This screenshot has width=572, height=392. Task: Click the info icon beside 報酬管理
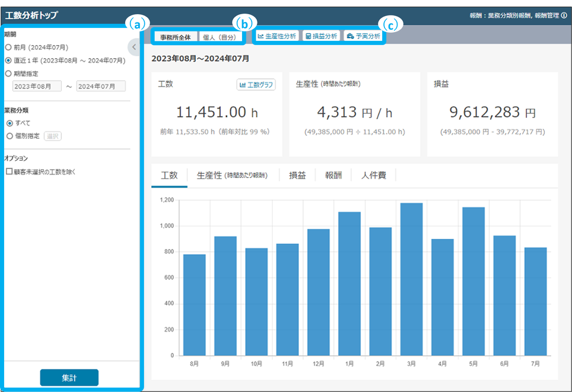(x=564, y=16)
